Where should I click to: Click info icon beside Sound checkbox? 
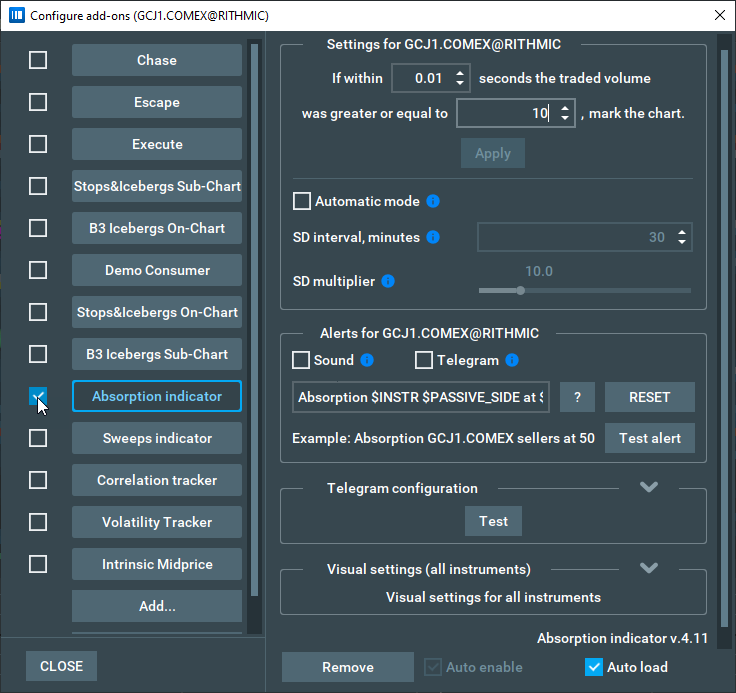[x=367, y=360]
